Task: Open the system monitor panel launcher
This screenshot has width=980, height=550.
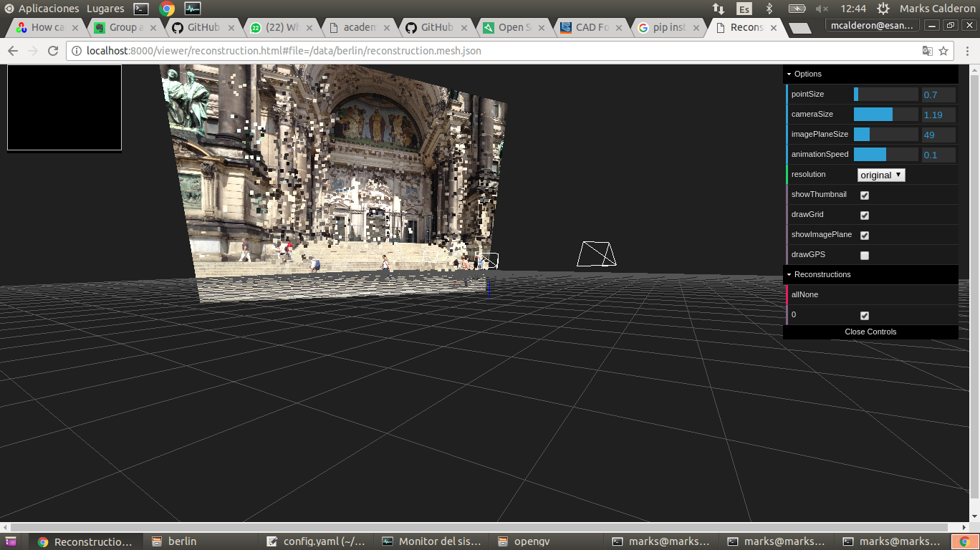Action: click(x=193, y=9)
